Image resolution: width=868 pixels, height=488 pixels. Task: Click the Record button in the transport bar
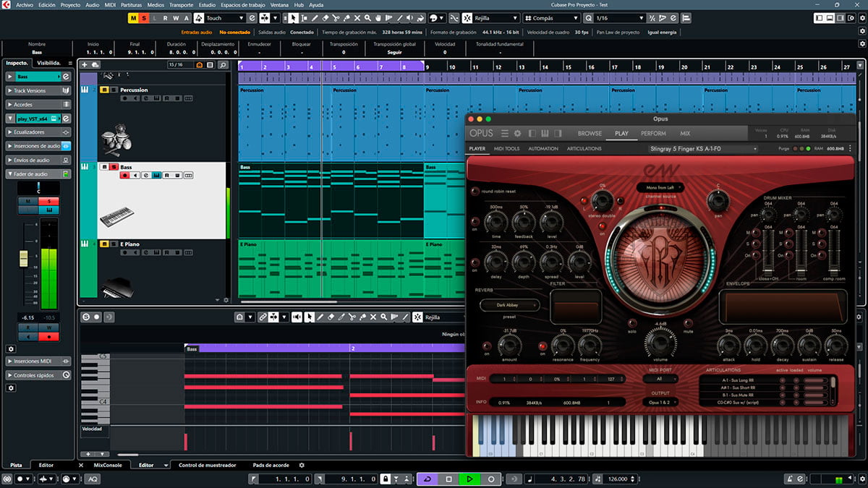(491, 479)
